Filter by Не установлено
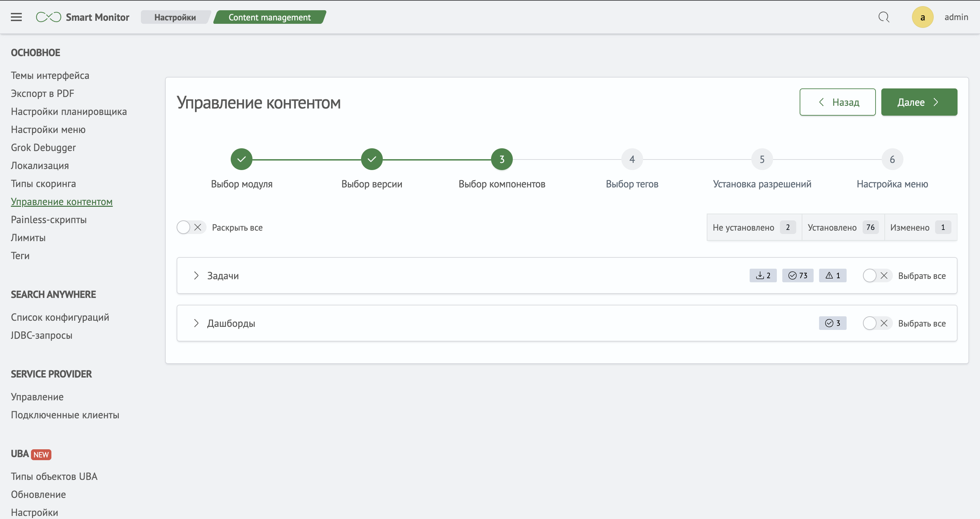Image resolution: width=980 pixels, height=519 pixels. pos(754,228)
